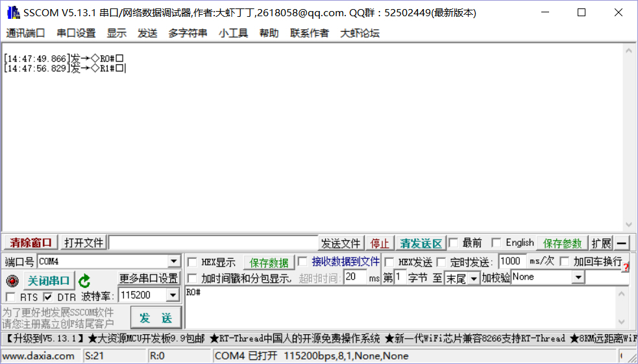This screenshot has height=364, width=638.
Task: Click the send area down scroll arrow
Action: point(621,322)
